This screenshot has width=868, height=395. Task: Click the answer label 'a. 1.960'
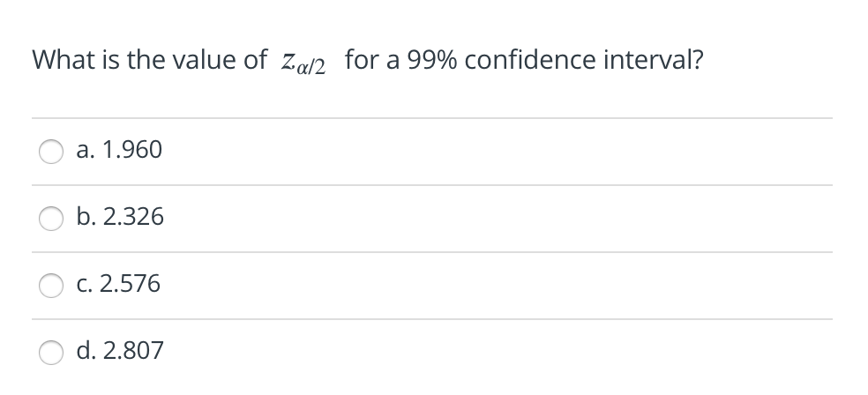[119, 150]
